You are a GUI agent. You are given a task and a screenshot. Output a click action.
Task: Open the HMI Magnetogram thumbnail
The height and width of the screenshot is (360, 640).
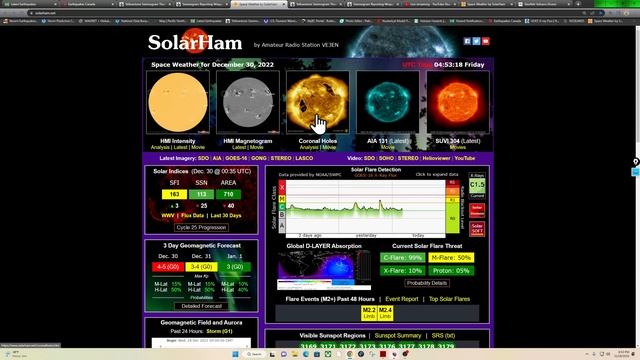pos(248,102)
